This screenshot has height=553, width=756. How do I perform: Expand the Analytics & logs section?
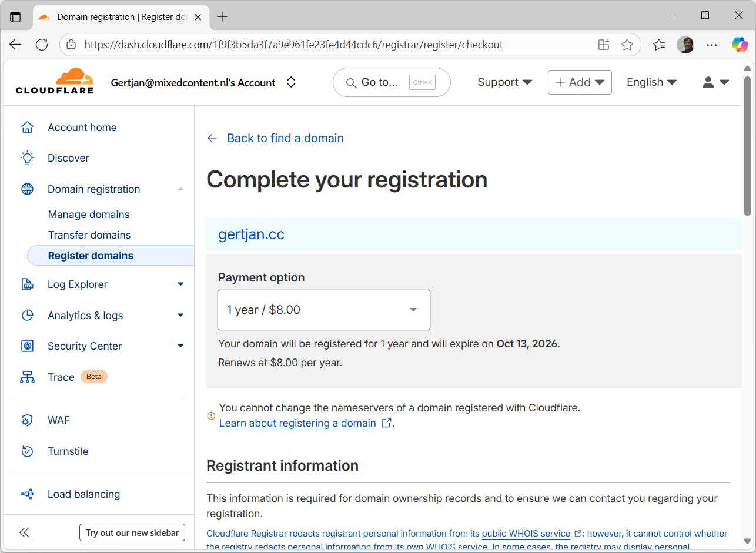pos(180,316)
